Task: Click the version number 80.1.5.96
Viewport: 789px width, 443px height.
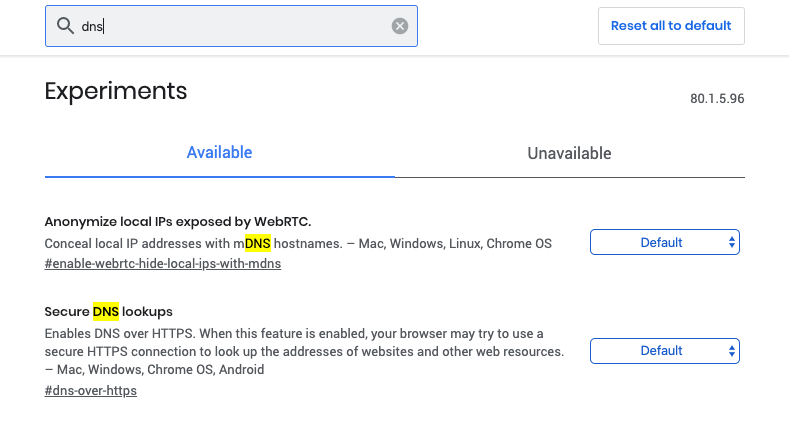Action: pos(716,99)
